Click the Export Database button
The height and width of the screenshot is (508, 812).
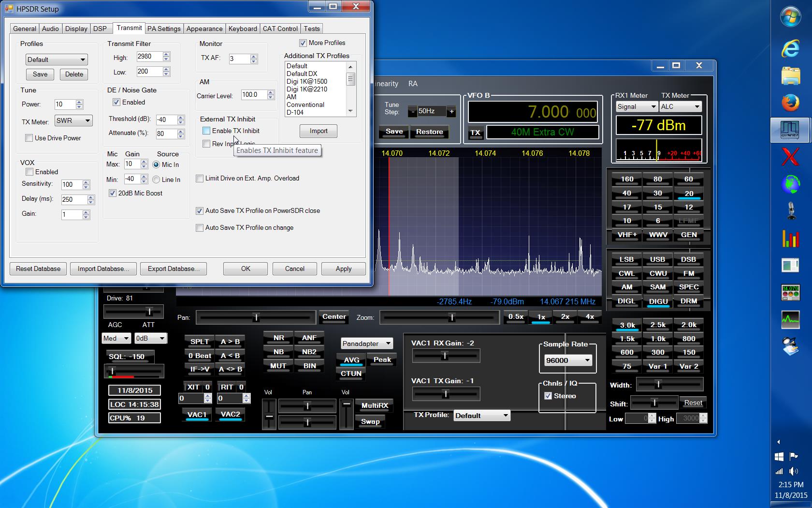coord(174,269)
